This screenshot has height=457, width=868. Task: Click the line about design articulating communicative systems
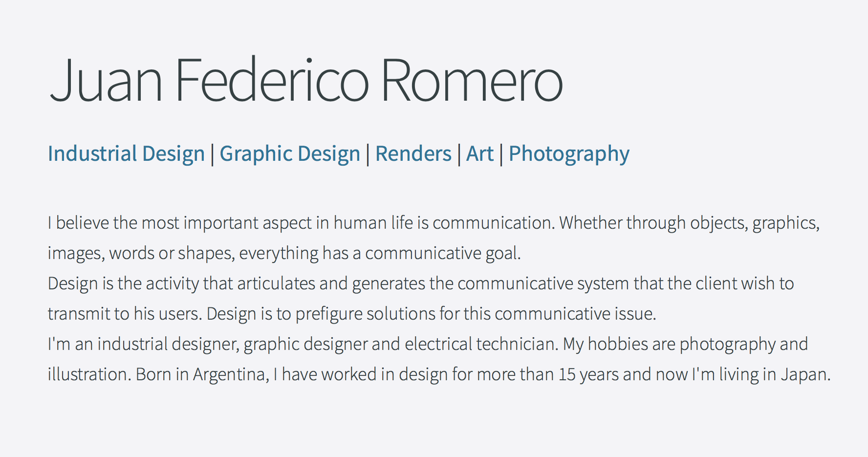(x=420, y=283)
